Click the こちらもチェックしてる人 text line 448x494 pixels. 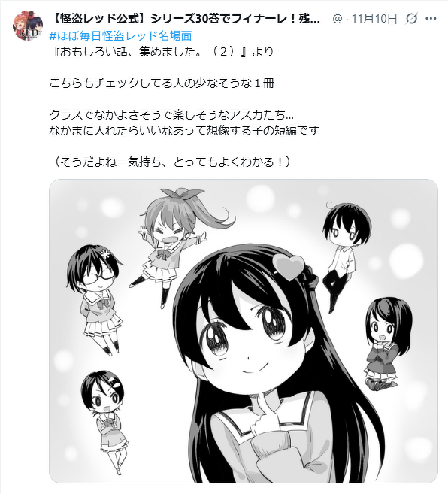162,83
